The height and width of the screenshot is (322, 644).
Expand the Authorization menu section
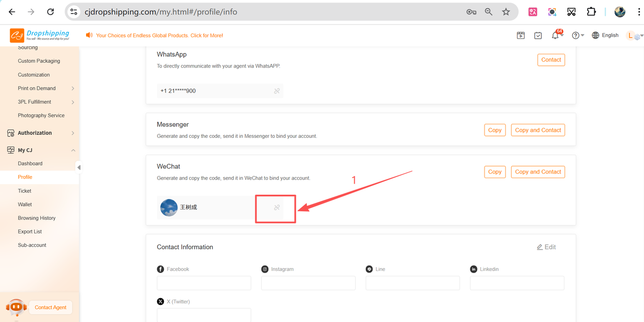[x=73, y=133]
